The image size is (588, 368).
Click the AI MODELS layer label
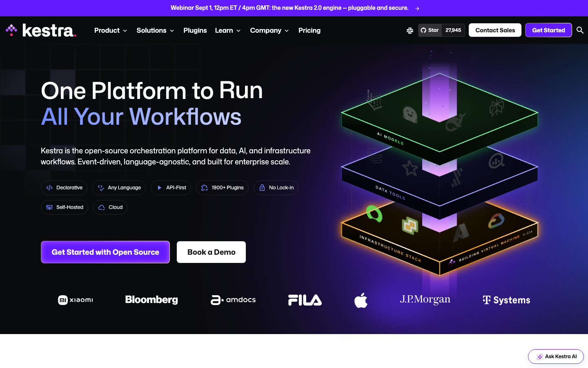[390, 139]
